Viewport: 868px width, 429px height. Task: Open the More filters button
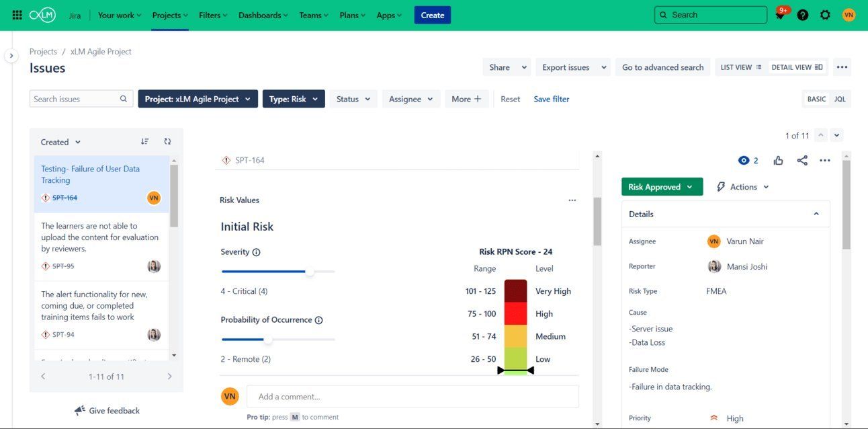466,99
